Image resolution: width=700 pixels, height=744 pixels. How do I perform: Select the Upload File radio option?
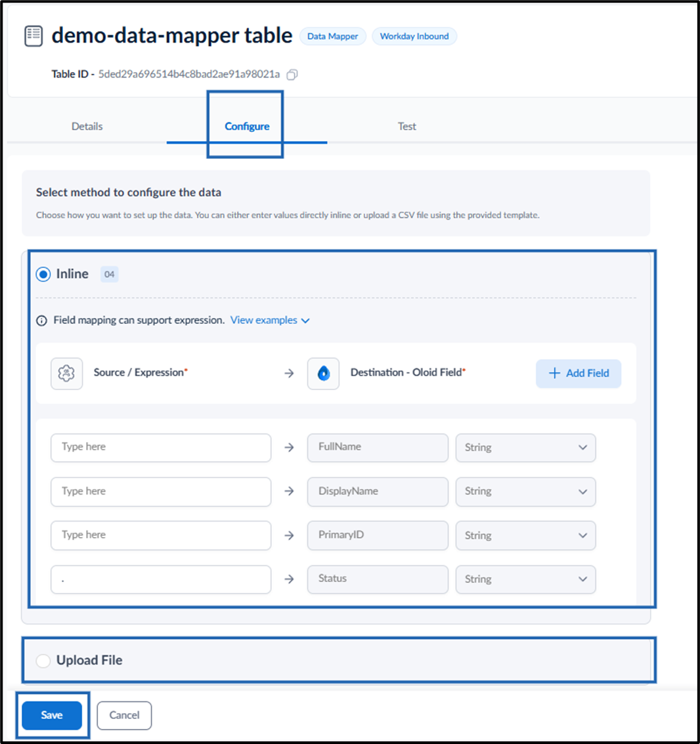(43, 661)
